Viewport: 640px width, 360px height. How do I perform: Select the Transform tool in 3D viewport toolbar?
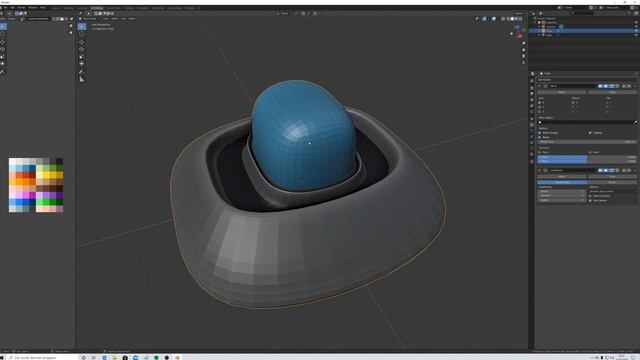tap(82, 64)
